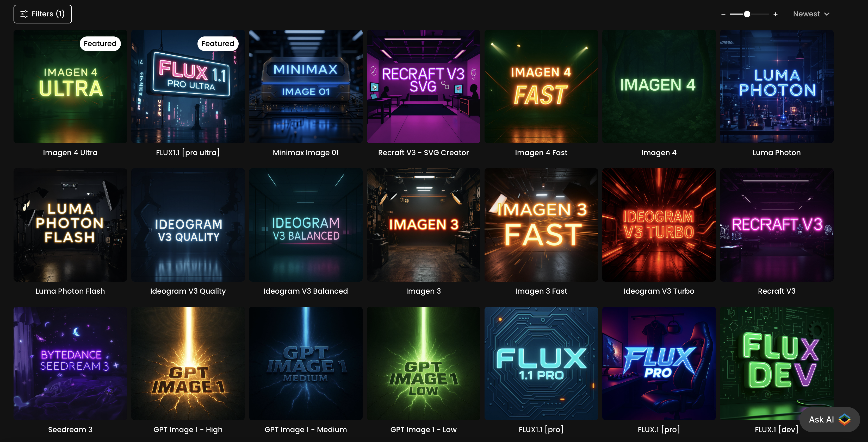The height and width of the screenshot is (442, 868).
Task: Click the 'Luma Photon' caption text
Action: pyautogui.click(x=777, y=153)
